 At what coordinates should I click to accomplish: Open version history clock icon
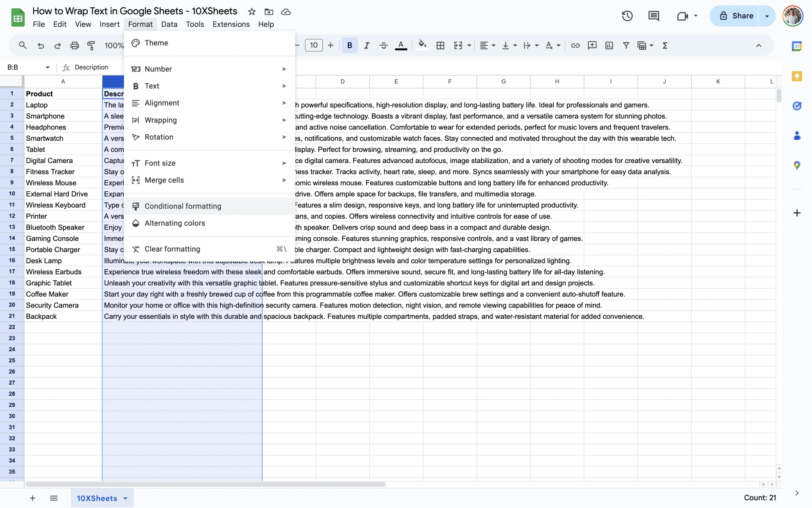(627, 16)
